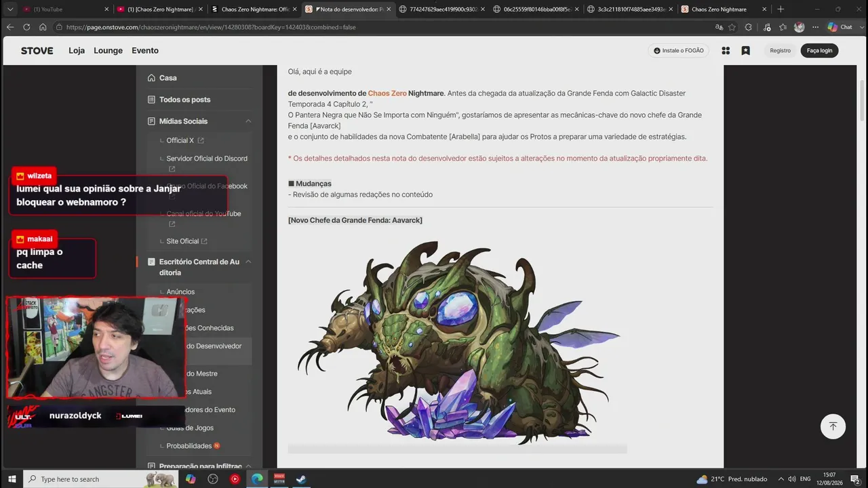Open Probabilidades in the sidebar

(189, 446)
